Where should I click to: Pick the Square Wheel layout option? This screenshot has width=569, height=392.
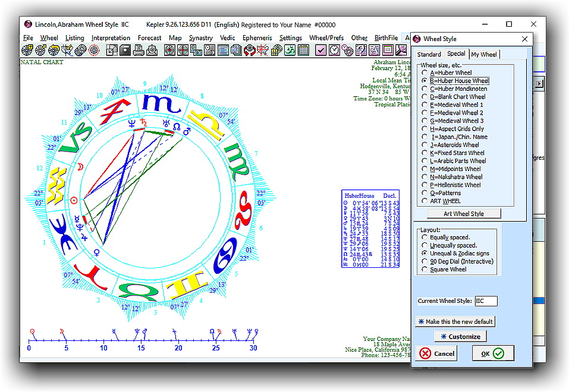point(425,269)
